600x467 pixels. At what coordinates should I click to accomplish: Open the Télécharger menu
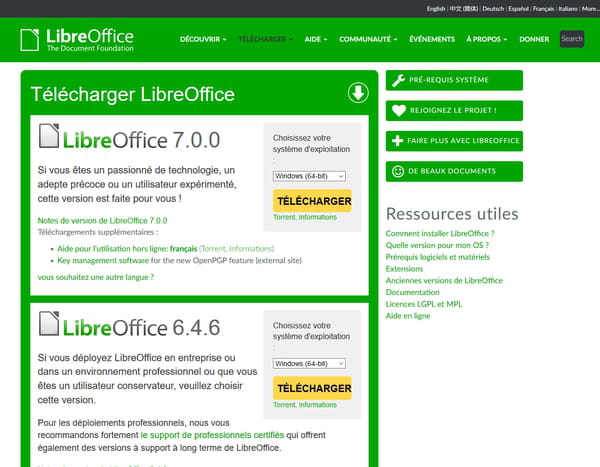tap(266, 39)
